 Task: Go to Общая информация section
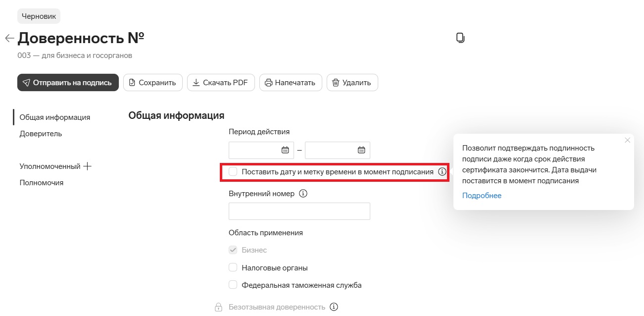54,117
